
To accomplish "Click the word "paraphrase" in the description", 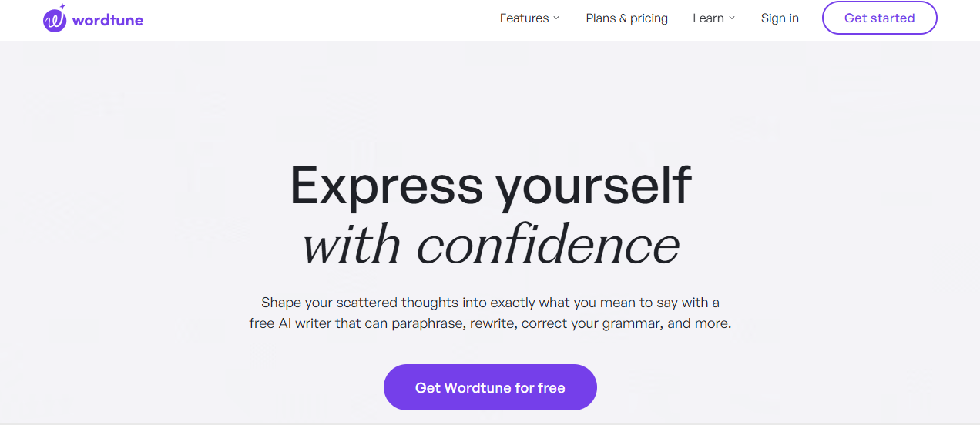I will (x=428, y=323).
